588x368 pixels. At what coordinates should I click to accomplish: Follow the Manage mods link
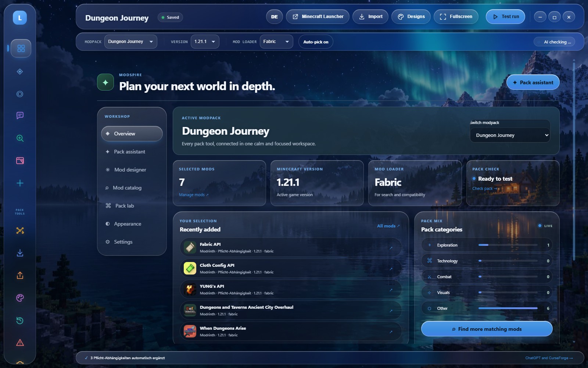pos(193,195)
